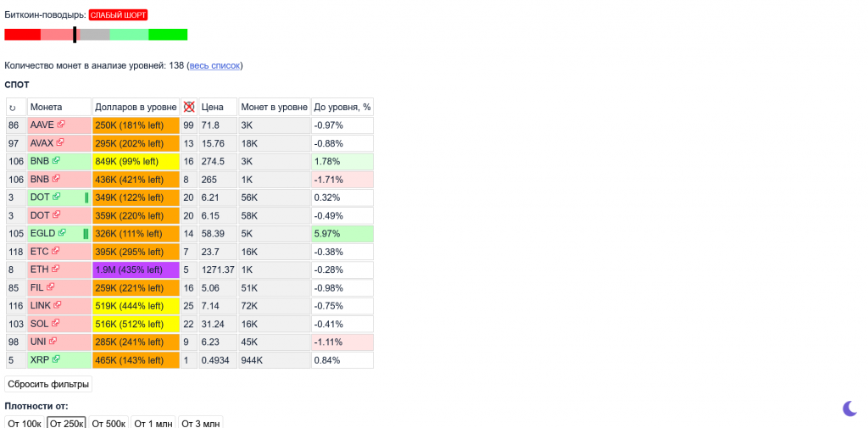868x428 pixels.
Task: Select the "От 100к" density filter
Action: click(25, 423)
